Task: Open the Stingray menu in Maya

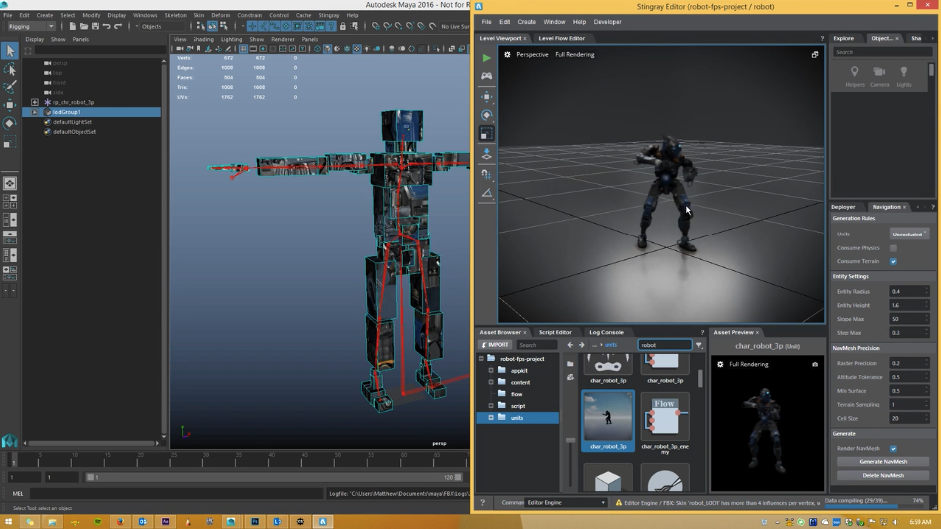Action: coord(328,15)
